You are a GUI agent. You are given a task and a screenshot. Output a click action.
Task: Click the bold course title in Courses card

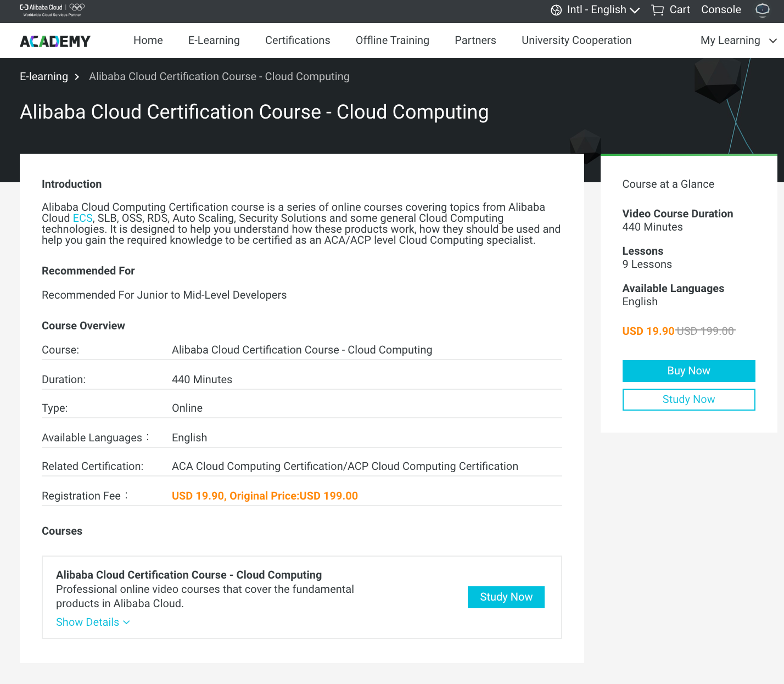189,575
